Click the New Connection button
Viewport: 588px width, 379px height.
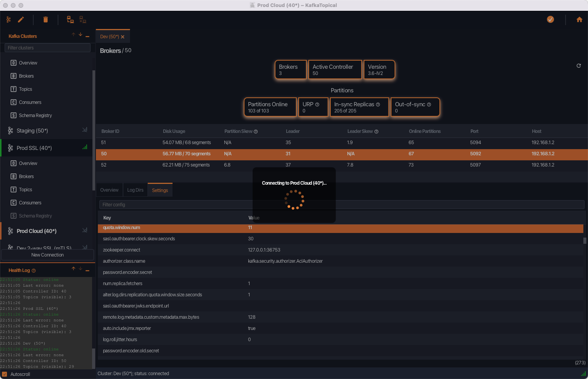(x=48, y=255)
